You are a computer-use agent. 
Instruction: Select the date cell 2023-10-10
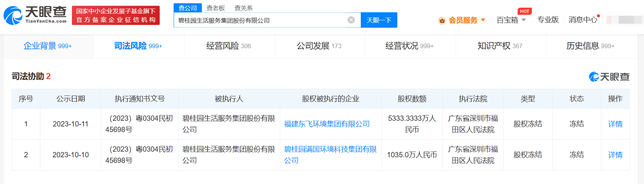coord(71,155)
